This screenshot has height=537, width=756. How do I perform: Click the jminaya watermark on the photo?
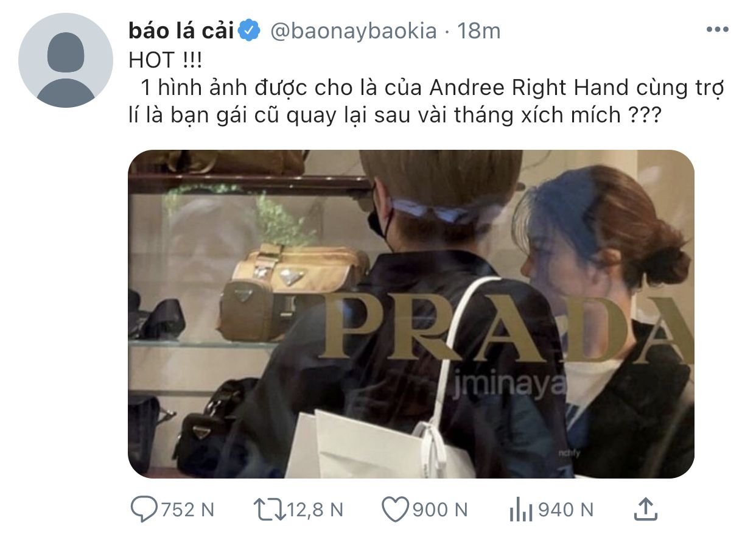510,386
